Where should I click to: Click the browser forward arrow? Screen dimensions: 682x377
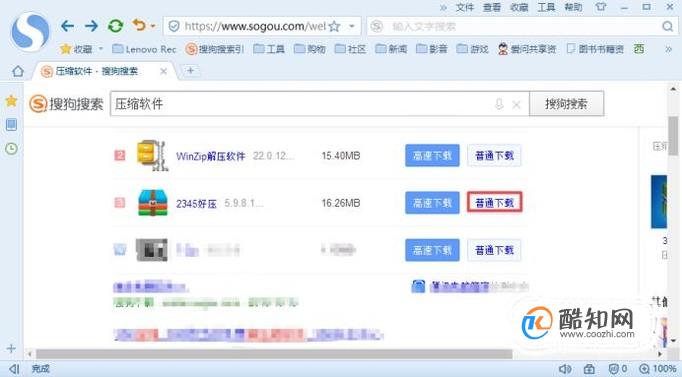pyautogui.click(x=91, y=26)
